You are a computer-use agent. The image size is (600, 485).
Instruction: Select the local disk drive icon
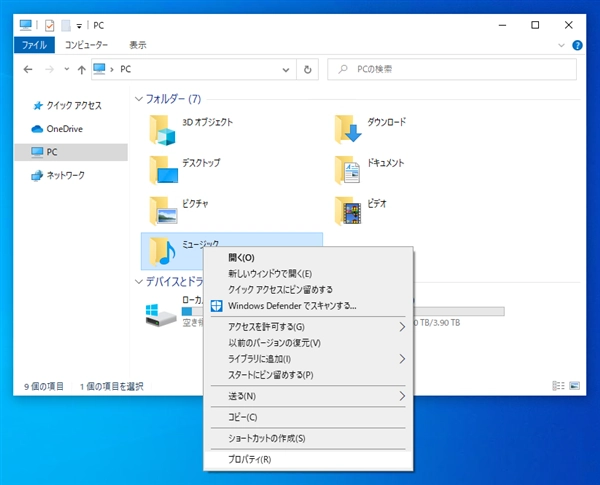pyautogui.click(x=161, y=315)
